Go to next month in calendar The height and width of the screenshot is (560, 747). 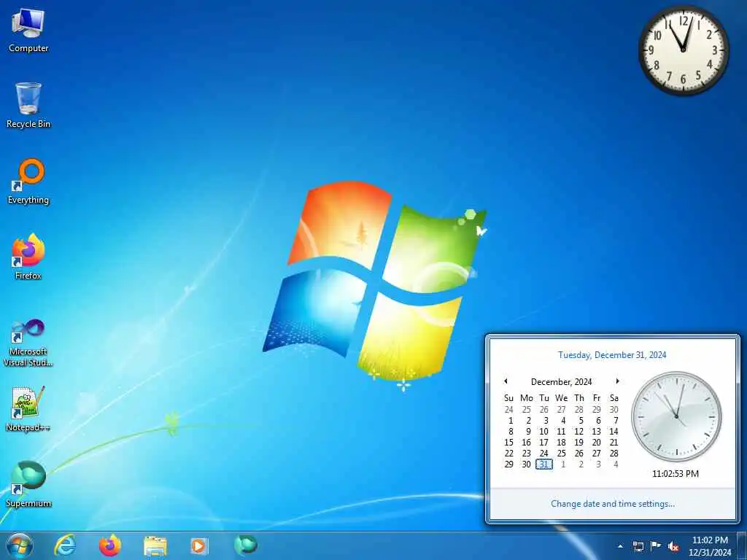pyautogui.click(x=617, y=381)
